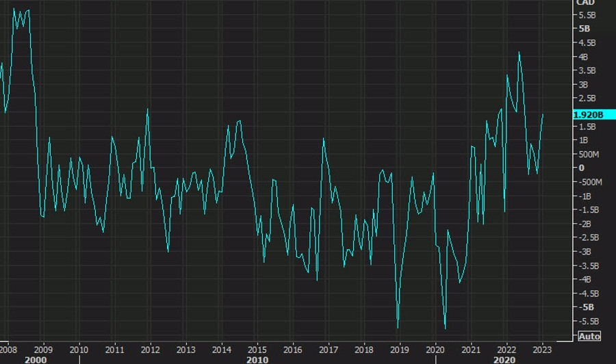The image size is (616, 364).
Task: Click the 4B value axis label
Action: click(x=584, y=57)
